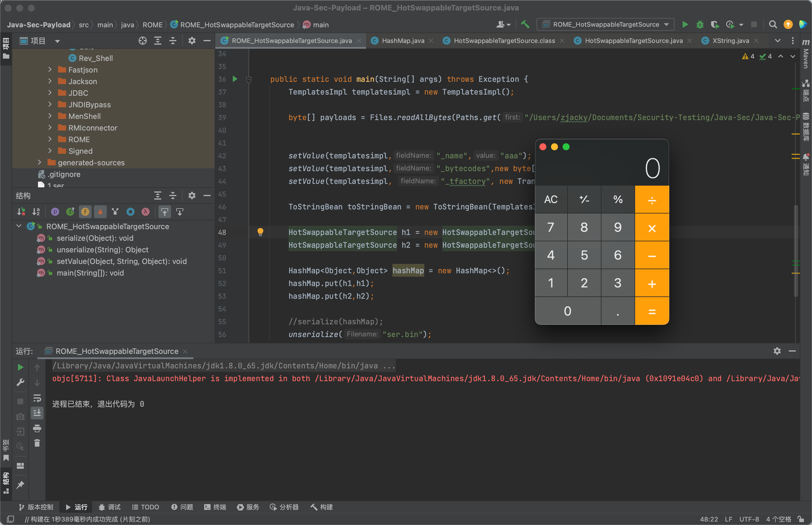Calculator: click the AC button
This screenshot has height=525, width=812.
[551, 200]
